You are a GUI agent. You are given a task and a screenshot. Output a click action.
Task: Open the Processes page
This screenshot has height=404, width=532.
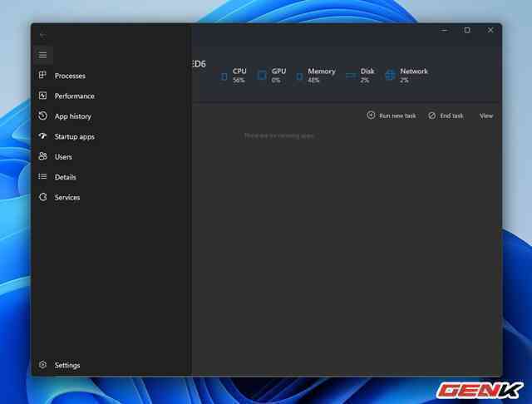pos(70,76)
